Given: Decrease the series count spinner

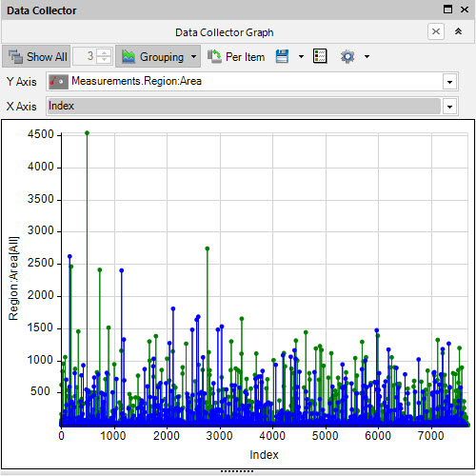Looking at the screenshot, I should coord(104,60).
